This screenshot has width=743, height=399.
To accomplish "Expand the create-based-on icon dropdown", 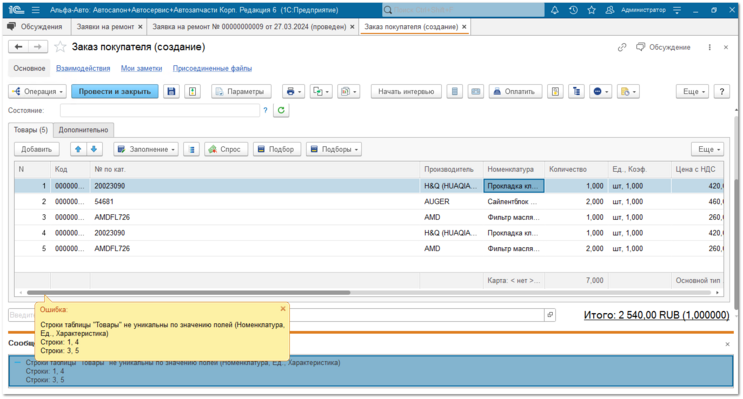I will pos(321,91).
